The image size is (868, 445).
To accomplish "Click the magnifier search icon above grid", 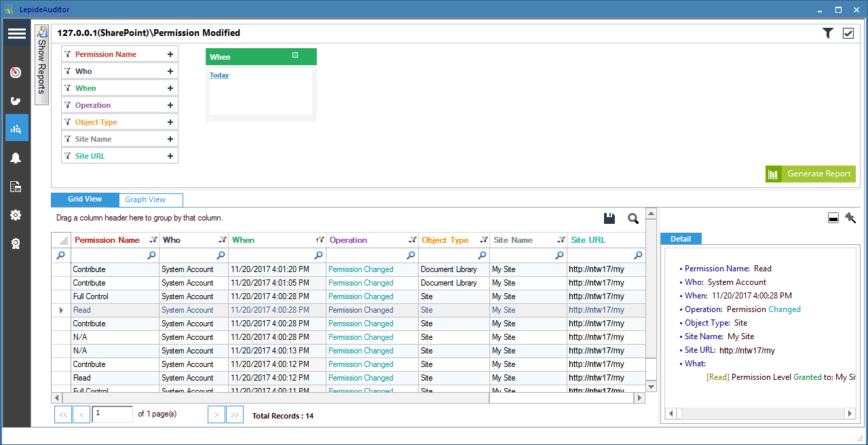I will 633,218.
